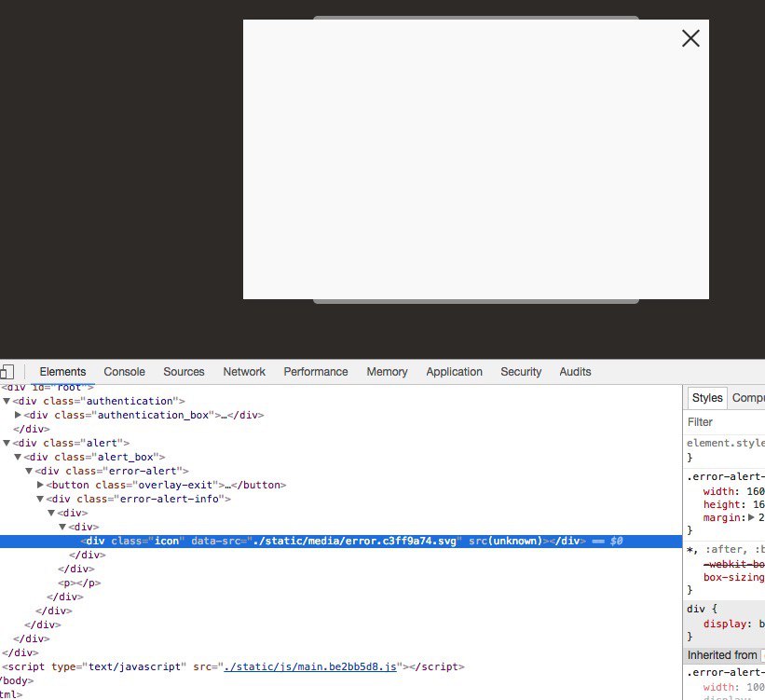Click the box-sizing property in universal rule
This screenshot has width=765, height=700.
[x=734, y=577]
